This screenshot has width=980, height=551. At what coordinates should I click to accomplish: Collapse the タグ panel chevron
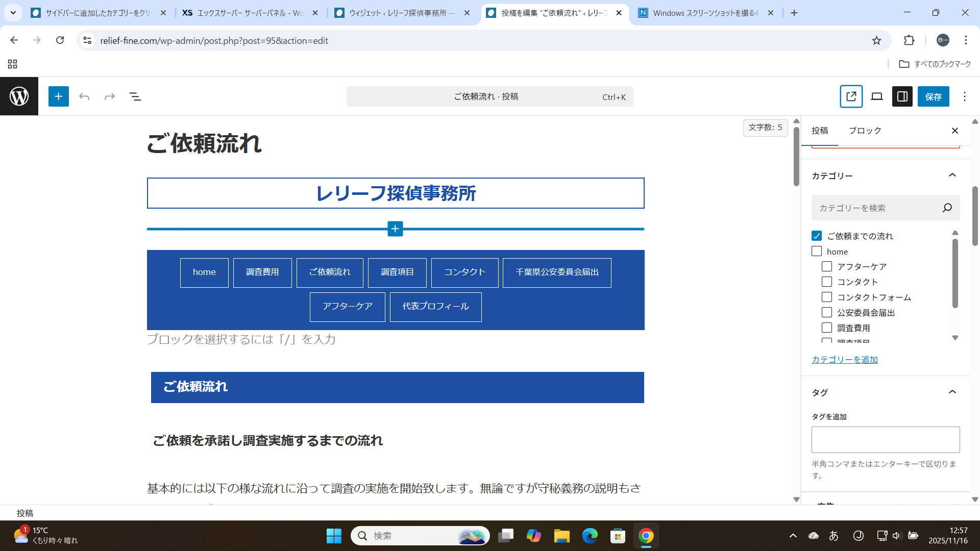952,392
